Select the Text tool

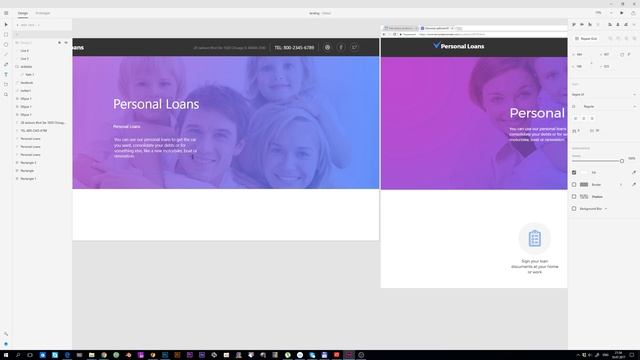tap(6, 75)
